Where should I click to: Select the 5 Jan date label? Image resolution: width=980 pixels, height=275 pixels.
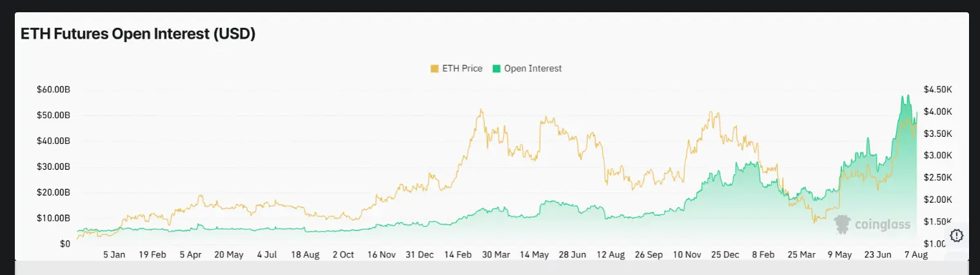click(x=114, y=255)
